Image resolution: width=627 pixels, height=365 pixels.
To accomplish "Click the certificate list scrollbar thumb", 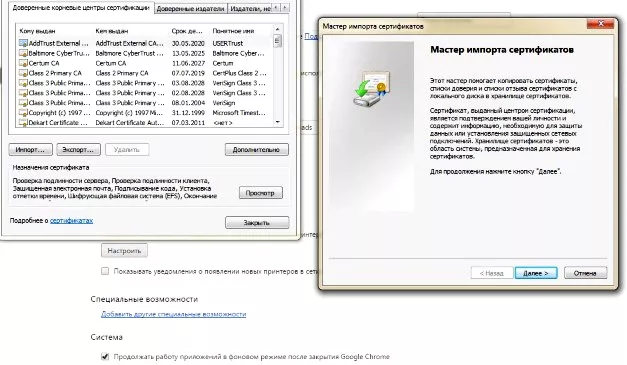I will 278,41.
